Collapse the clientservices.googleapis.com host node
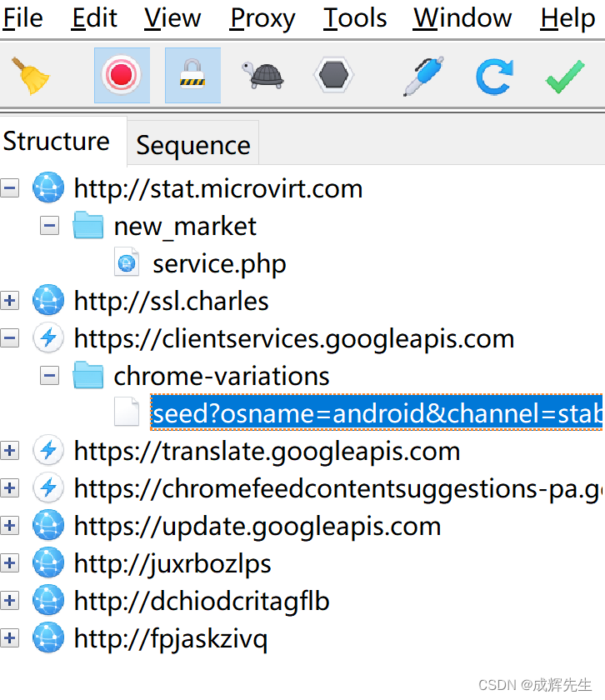 point(10,338)
